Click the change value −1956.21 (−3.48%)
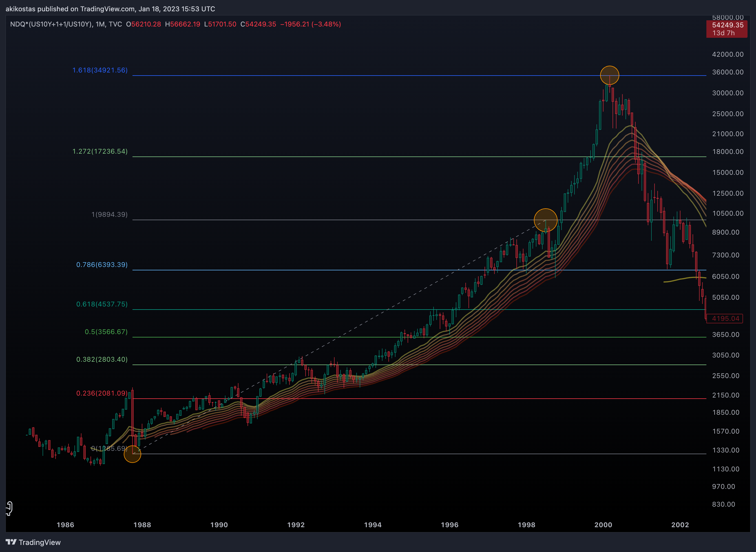Image resolution: width=756 pixels, height=552 pixels. 310,24
